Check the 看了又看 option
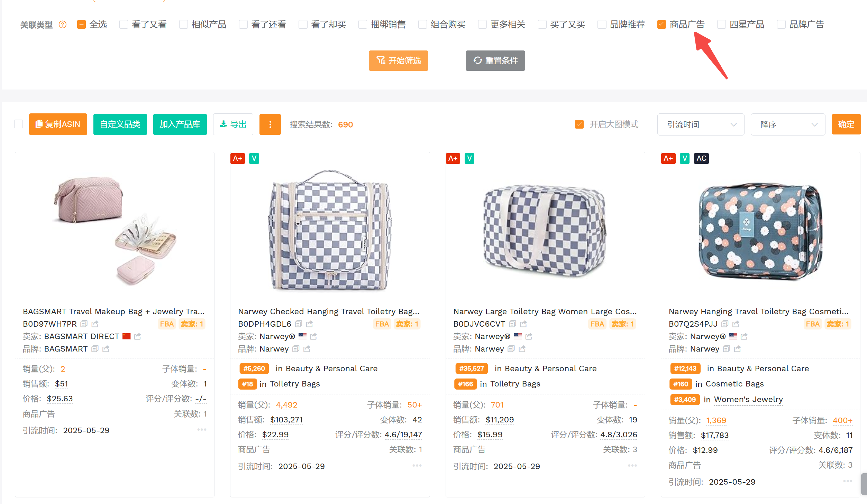Viewport: 867px width, 504px height. pyautogui.click(x=124, y=25)
